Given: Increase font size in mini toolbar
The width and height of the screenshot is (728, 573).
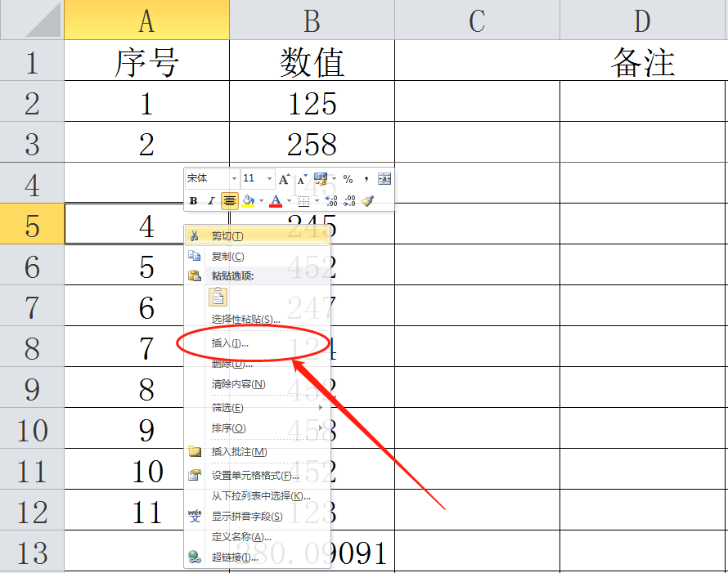Looking at the screenshot, I should point(284,179).
